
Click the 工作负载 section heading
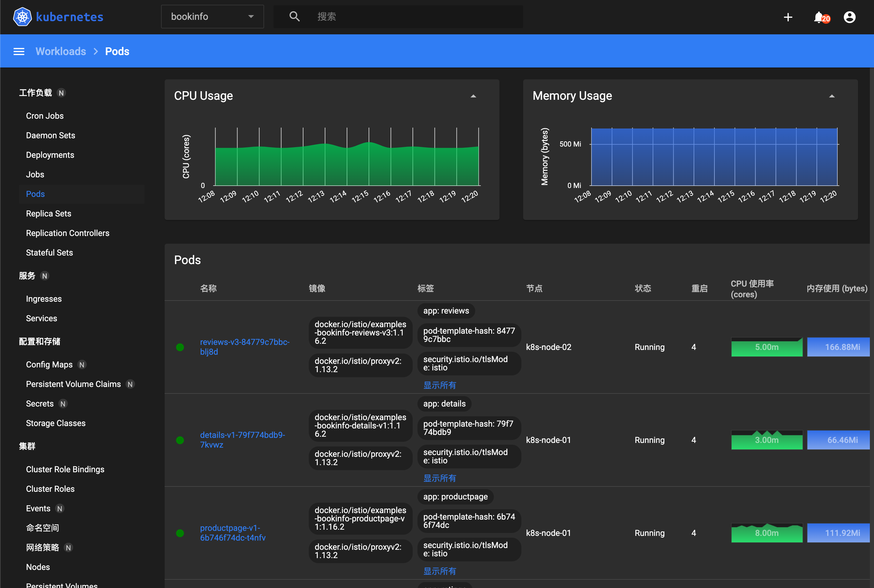35,93
